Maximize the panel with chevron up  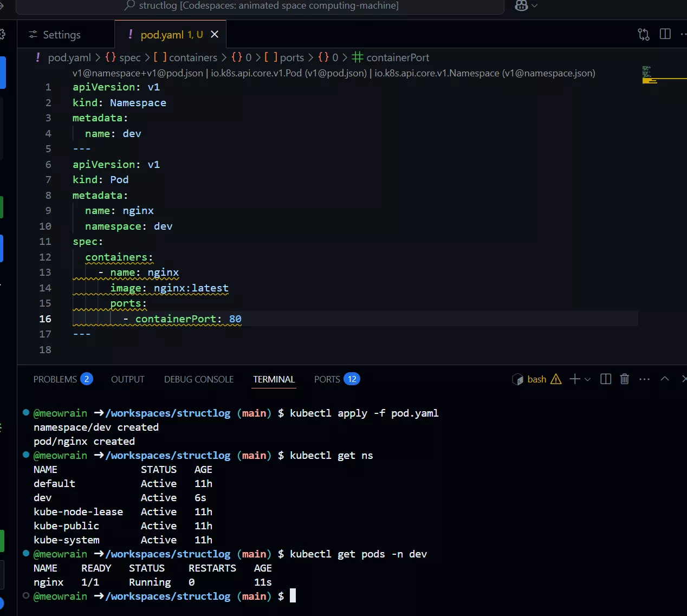pos(665,379)
